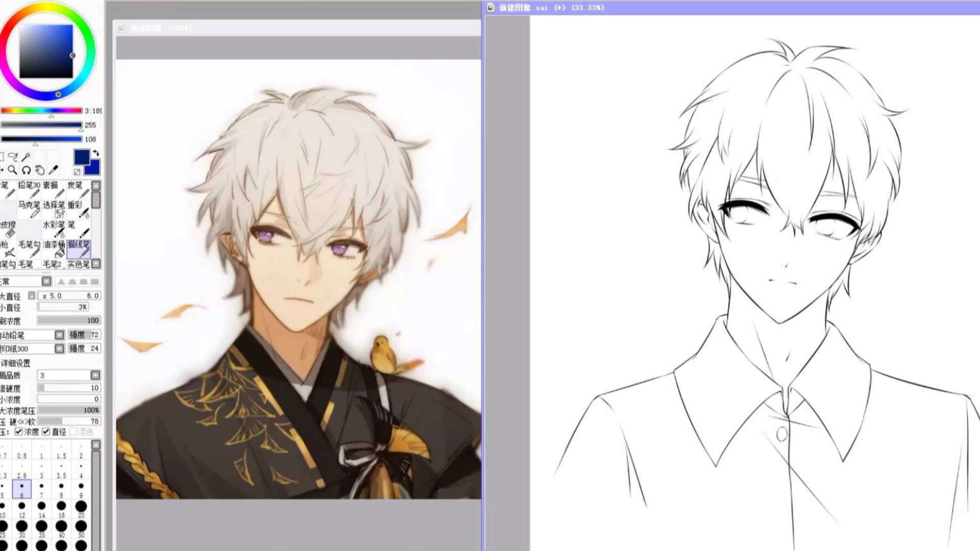This screenshot has width=980, height=551.
Task: Select the 铅笔30 pencil brush
Action: coord(29,189)
